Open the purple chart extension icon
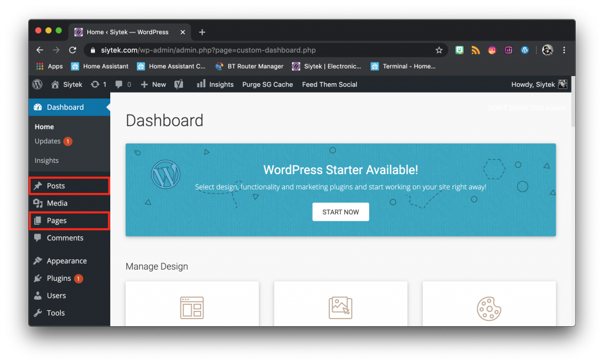604x364 pixels. (508, 50)
